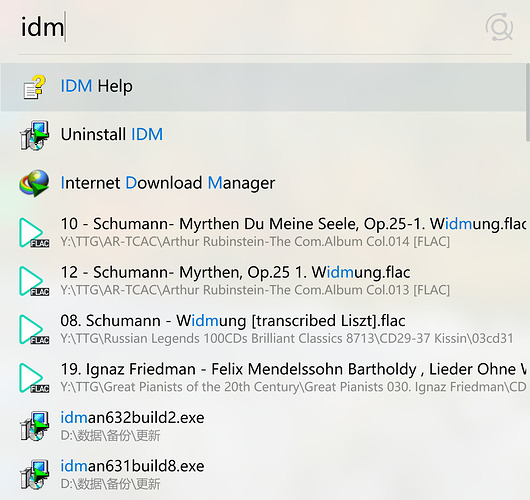Click the search box containing "idm"
The image size is (530, 500).
247,28
